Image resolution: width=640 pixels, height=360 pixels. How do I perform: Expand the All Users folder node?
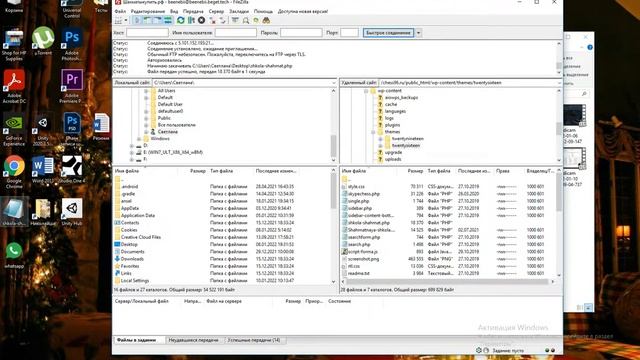146,91
